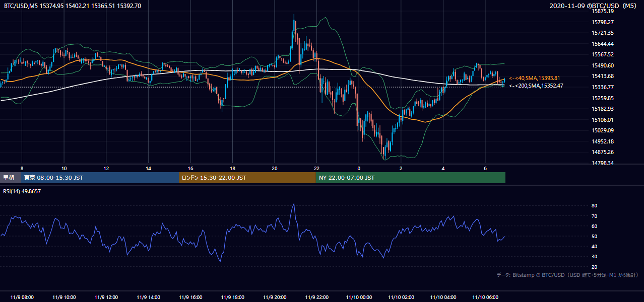Click the 11/9 16:00 bottom time label
Image resolution: width=644 pixels, height=302 pixels.
point(190,297)
